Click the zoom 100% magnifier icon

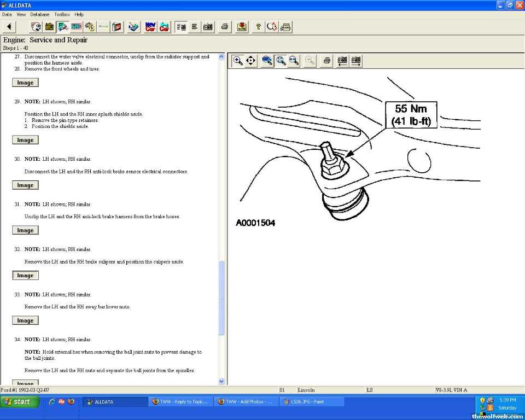point(267,61)
